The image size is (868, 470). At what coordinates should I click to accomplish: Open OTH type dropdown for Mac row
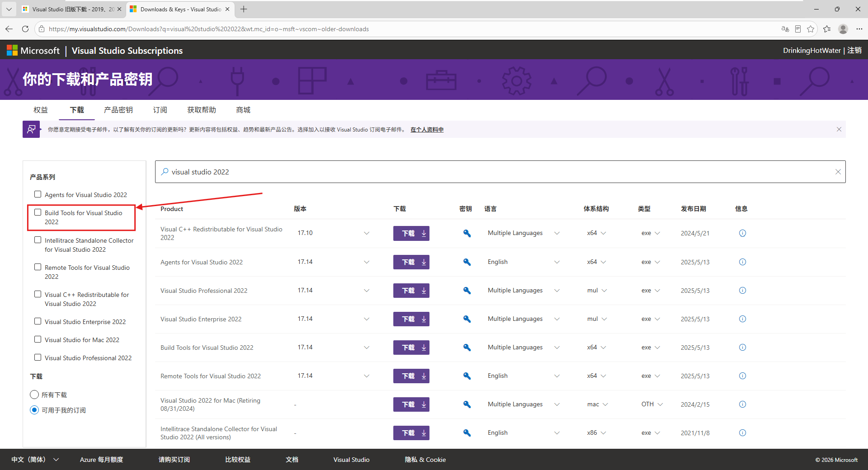pyautogui.click(x=660, y=404)
